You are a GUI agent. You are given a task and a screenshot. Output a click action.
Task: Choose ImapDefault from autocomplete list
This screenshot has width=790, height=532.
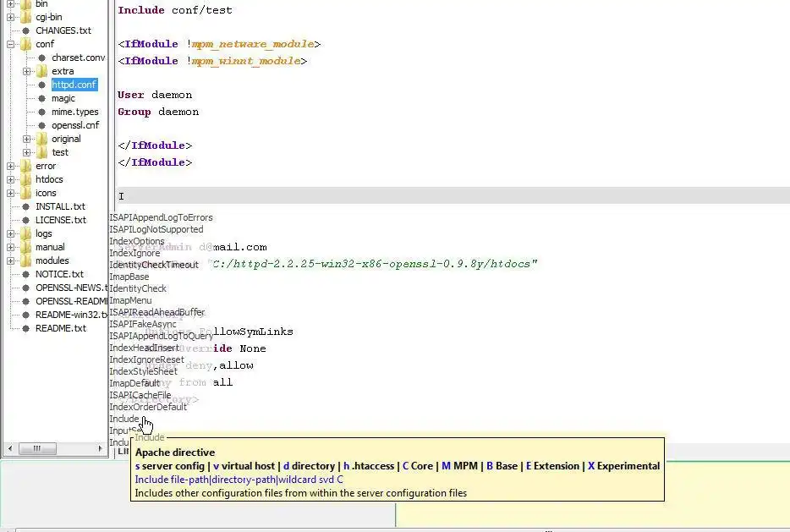click(134, 383)
